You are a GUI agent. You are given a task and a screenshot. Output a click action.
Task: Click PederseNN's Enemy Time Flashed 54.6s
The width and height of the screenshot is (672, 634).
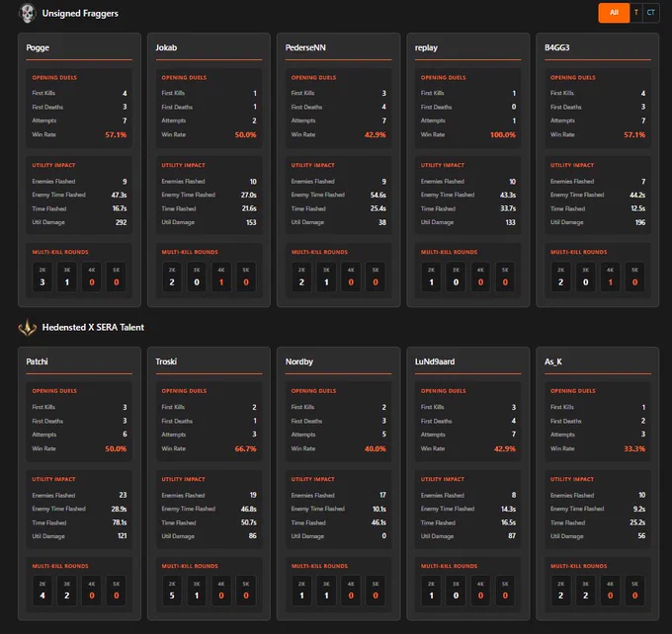[378, 195]
